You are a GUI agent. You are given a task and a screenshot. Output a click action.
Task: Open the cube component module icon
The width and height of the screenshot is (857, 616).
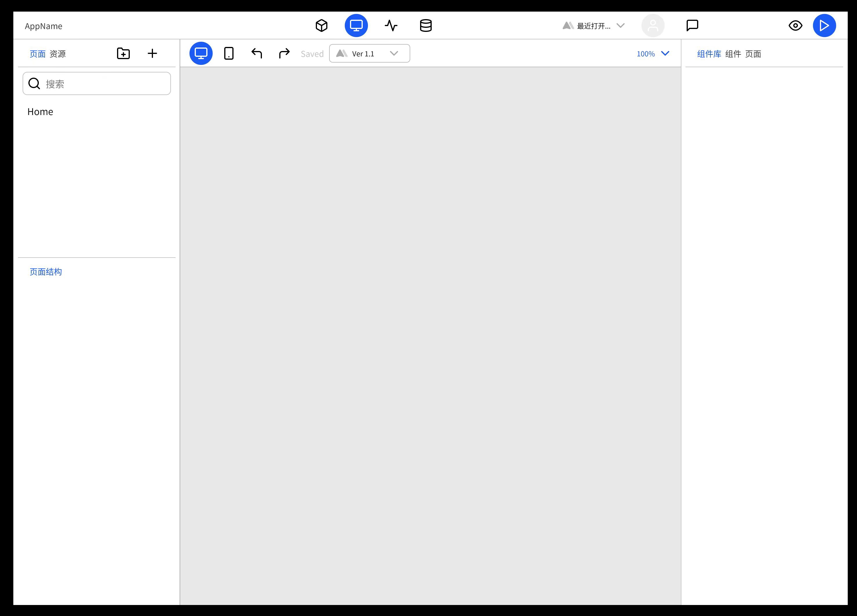[322, 26]
